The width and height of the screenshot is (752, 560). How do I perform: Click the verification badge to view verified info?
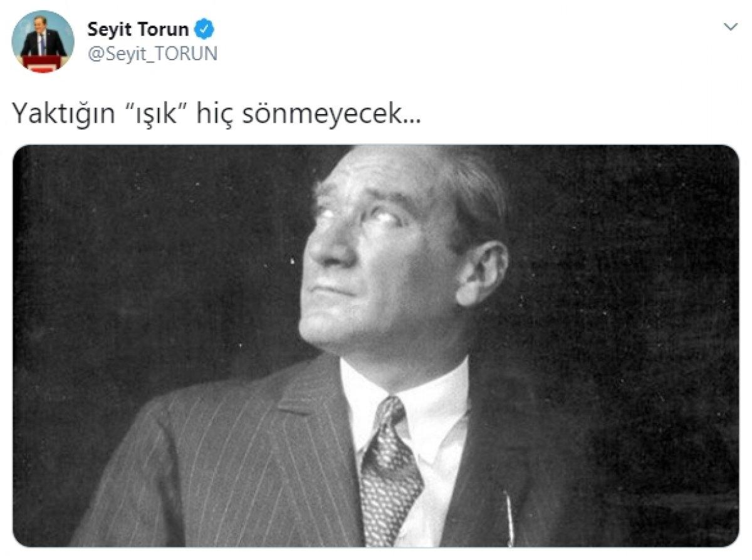[204, 28]
